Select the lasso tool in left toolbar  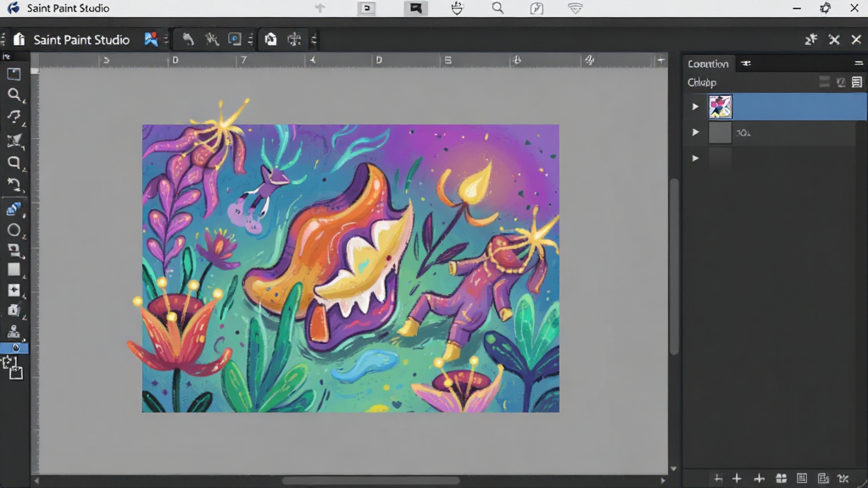14,117
